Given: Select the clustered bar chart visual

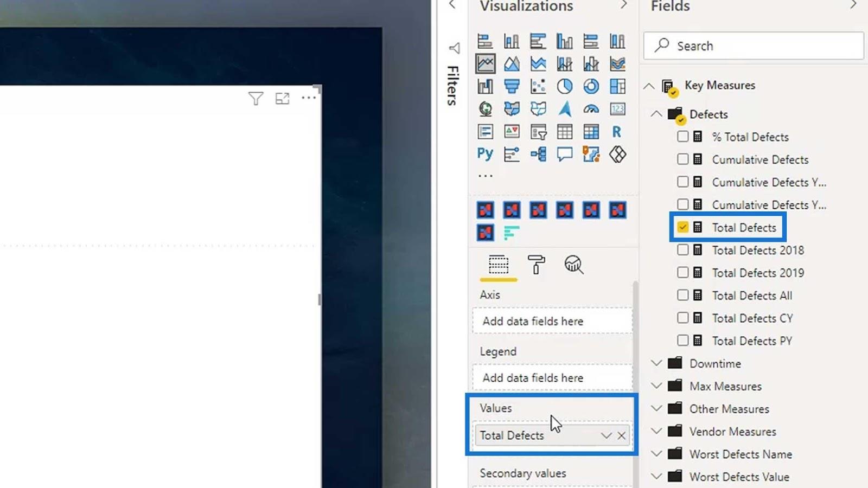Looking at the screenshot, I should [x=538, y=41].
